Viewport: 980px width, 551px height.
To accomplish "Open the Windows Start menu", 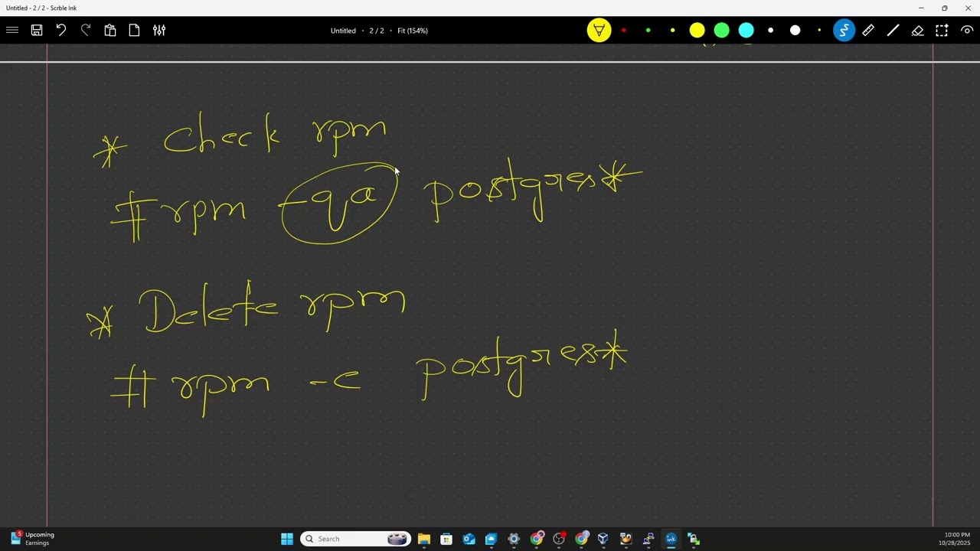I will click(x=287, y=539).
